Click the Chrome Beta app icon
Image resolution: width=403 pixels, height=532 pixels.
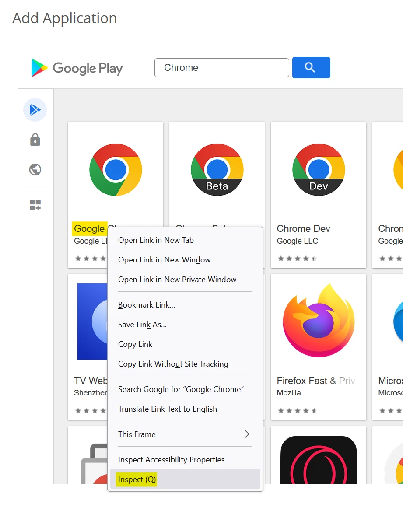pyautogui.click(x=217, y=170)
